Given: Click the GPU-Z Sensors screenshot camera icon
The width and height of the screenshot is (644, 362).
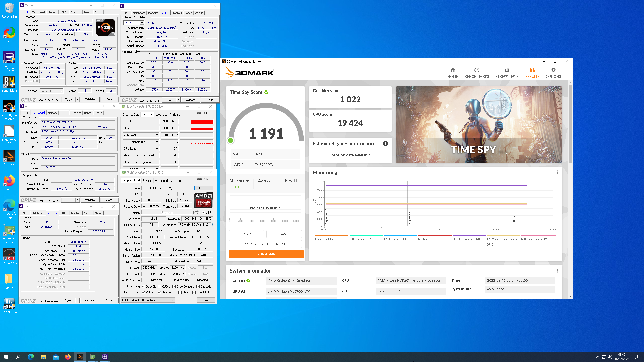Looking at the screenshot, I should (199, 113).
